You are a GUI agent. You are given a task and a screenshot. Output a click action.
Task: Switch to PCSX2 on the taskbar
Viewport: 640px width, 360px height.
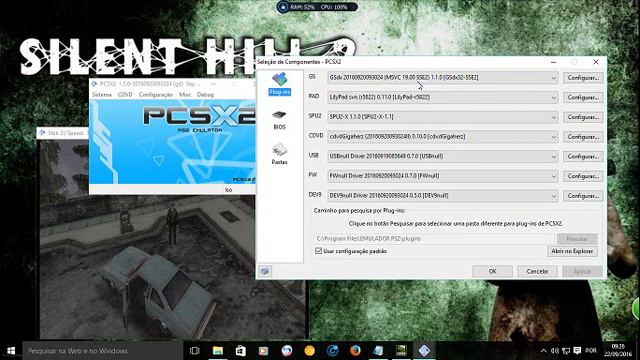[424, 351]
